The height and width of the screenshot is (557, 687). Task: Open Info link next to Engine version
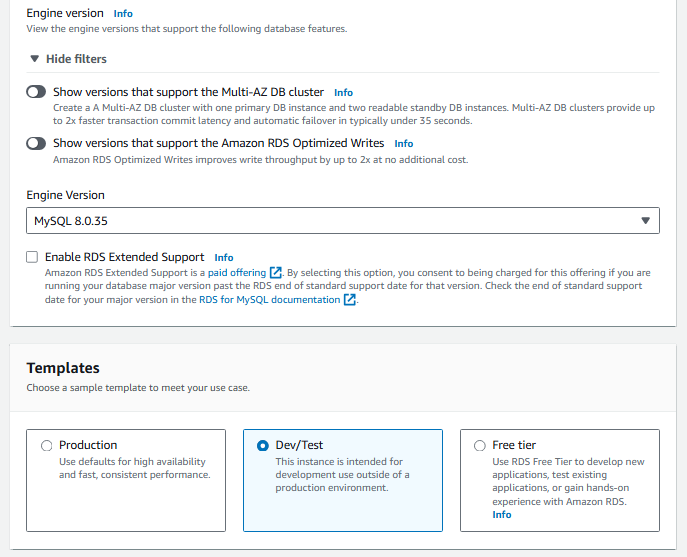(x=123, y=14)
